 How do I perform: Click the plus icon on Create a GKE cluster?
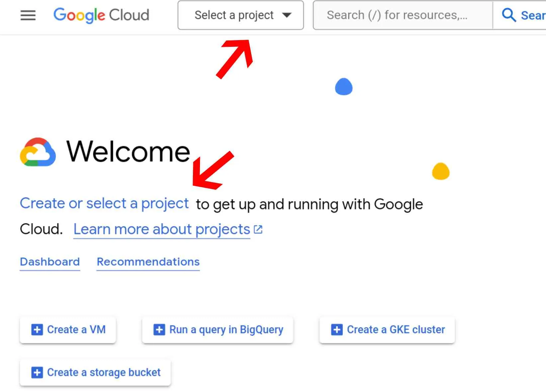[x=337, y=330]
